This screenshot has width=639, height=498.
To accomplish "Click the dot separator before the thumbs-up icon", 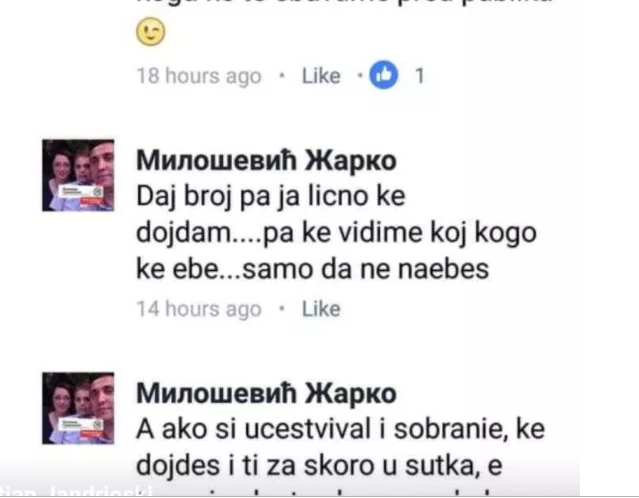I will [359, 75].
